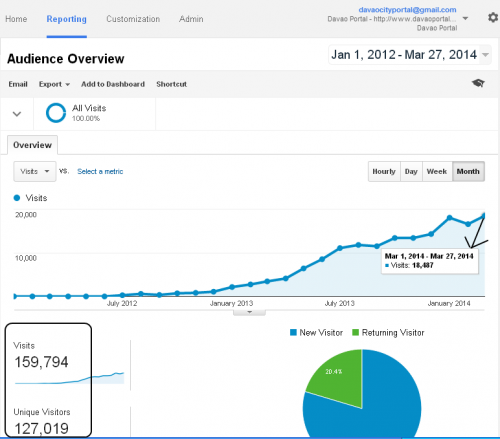Switch chart to Day view
The image size is (500, 439).
point(411,171)
